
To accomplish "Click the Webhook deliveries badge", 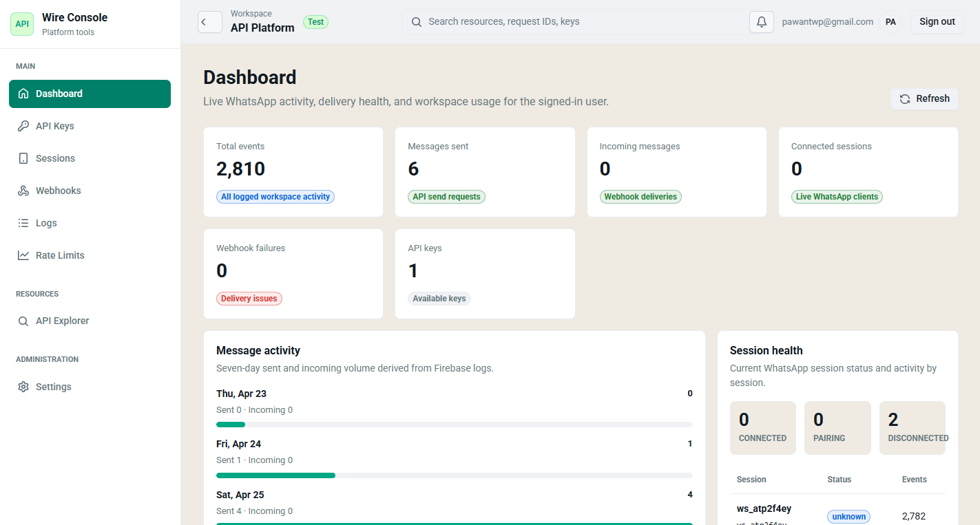I will [640, 197].
